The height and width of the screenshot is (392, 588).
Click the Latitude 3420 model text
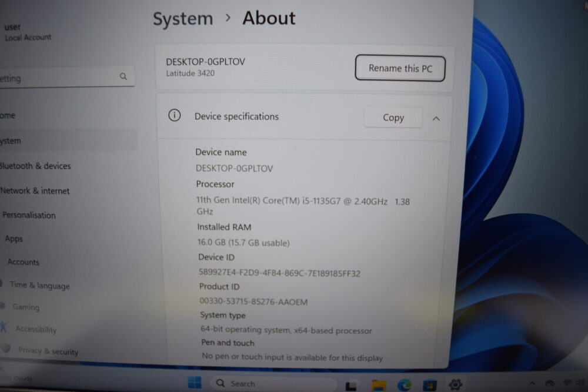[x=190, y=73]
